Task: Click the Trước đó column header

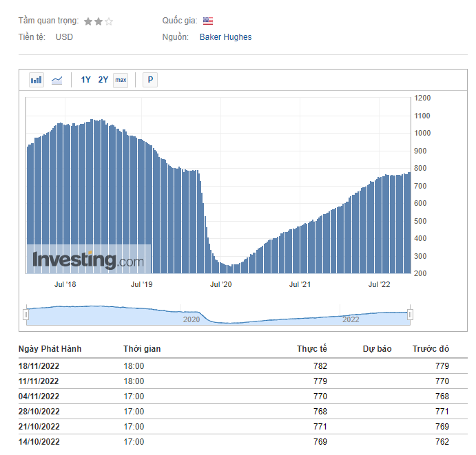Action: [431, 349]
